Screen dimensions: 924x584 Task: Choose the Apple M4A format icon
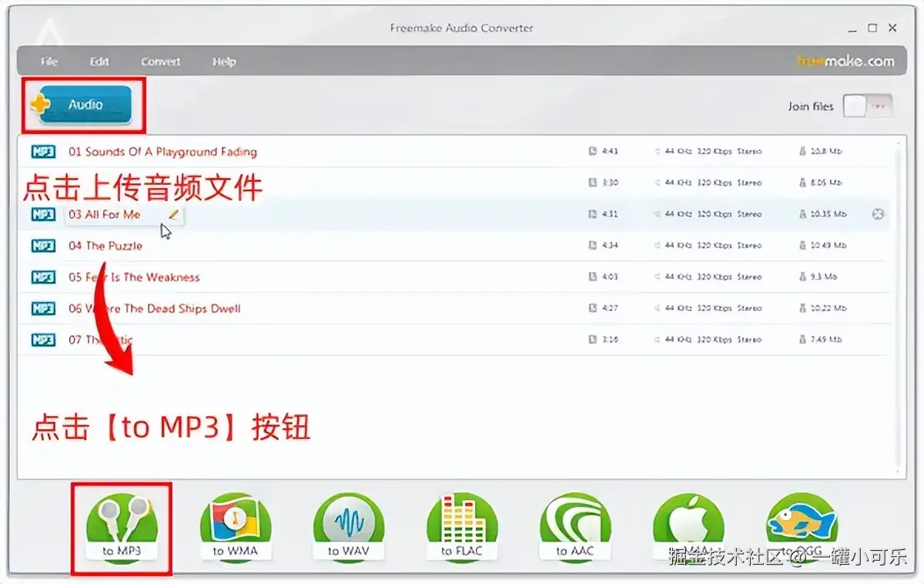click(x=688, y=528)
